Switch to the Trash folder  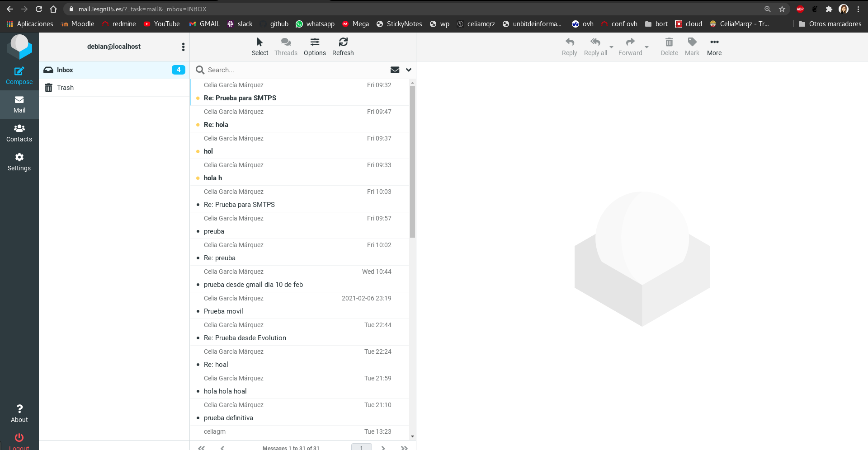click(65, 87)
